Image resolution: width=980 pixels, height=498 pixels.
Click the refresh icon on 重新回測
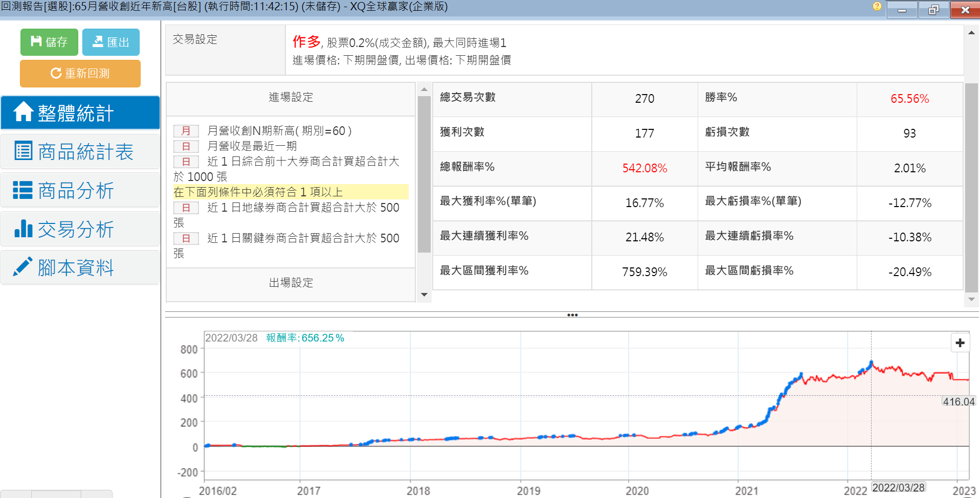pyautogui.click(x=56, y=73)
